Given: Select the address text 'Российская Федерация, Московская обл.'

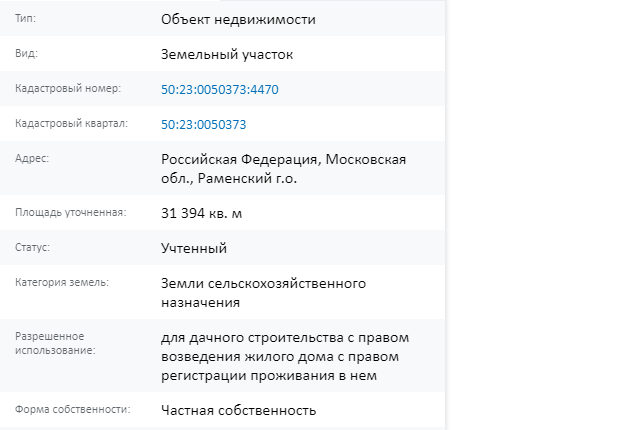Looking at the screenshot, I should [283, 169].
